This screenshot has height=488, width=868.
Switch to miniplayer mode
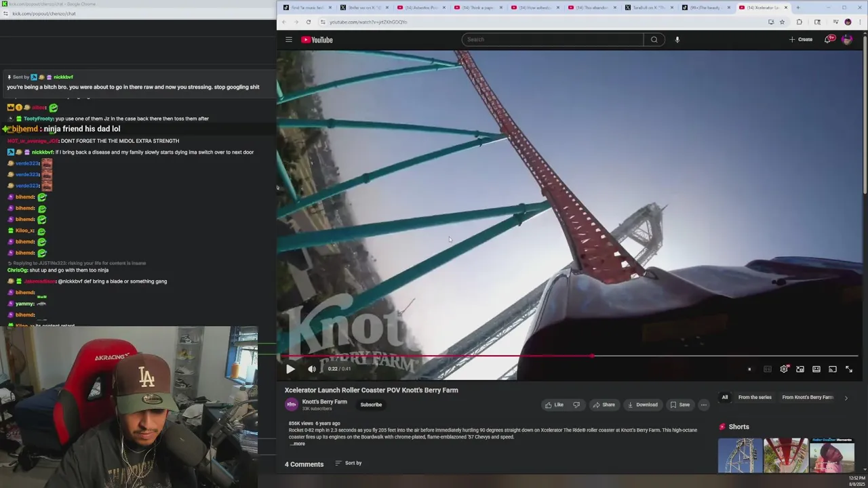coord(800,369)
